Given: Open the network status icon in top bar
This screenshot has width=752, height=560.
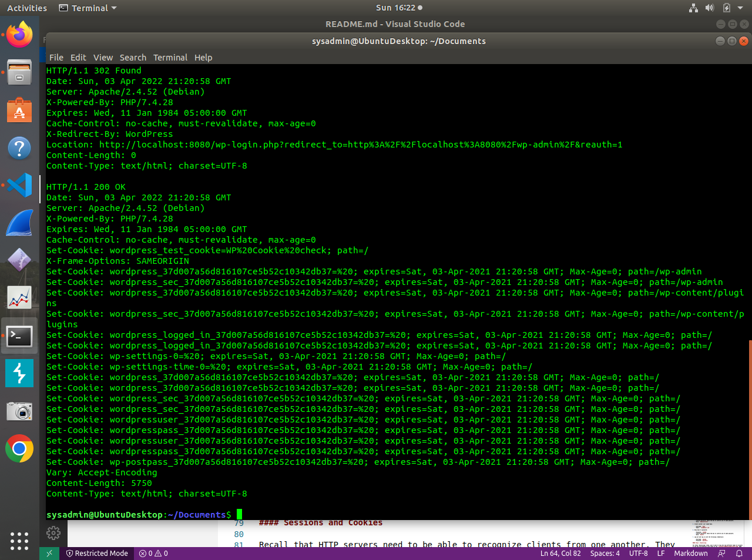Looking at the screenshot, I should [x=693, y=8].
